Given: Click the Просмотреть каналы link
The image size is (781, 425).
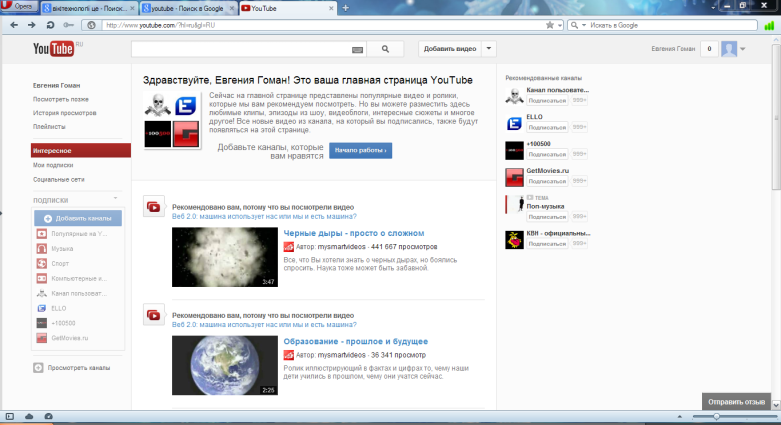Looking at the screenshot, I should (79, 368).
